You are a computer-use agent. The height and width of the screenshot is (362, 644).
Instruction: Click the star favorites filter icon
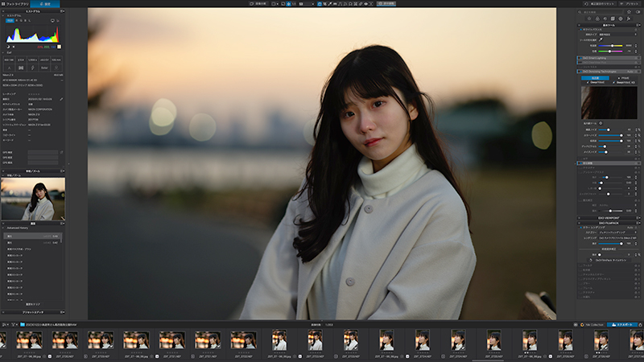pos(629,12)
